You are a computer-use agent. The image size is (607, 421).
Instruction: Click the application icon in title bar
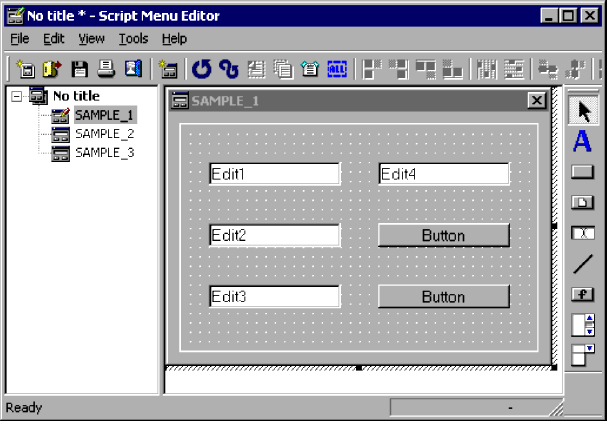point(15,15)
